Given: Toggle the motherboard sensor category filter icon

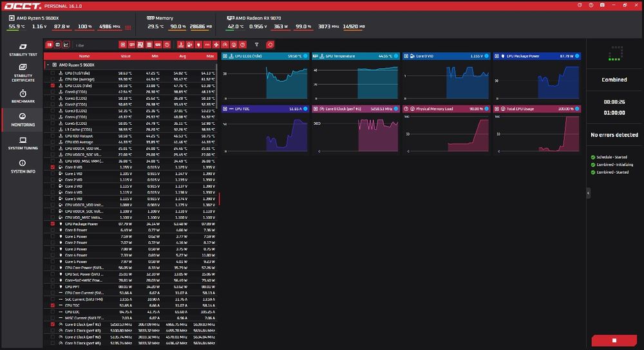Looking at the screenshot, I should point(140,45).
